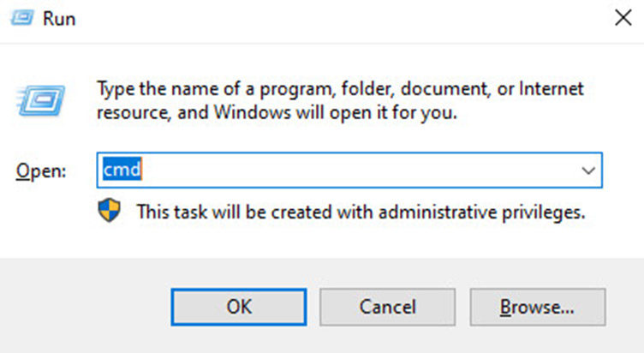Click the small Run icon in title bar
The width and height of the screenshot is (644, 353).
click(22, 18)
